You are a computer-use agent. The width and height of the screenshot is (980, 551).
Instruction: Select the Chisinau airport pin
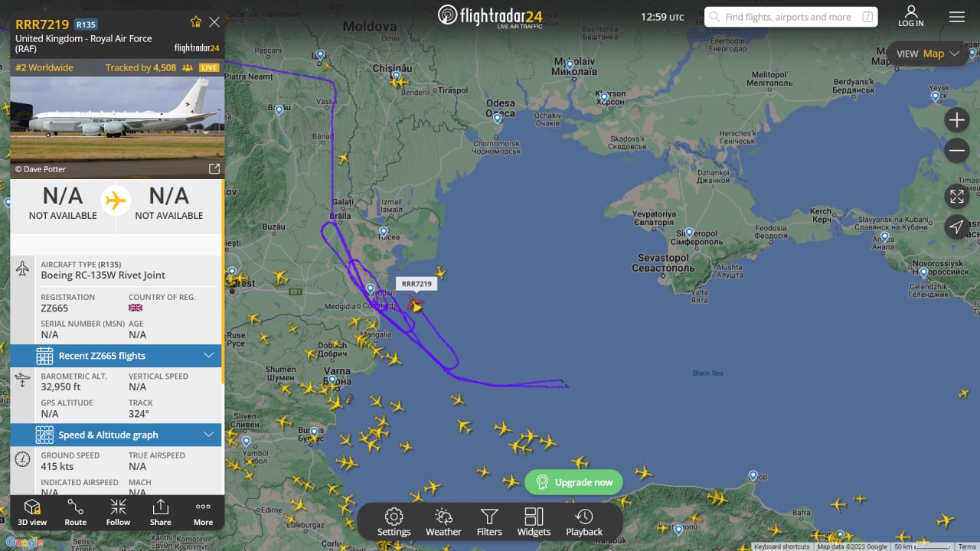click(x=397, y=77)
